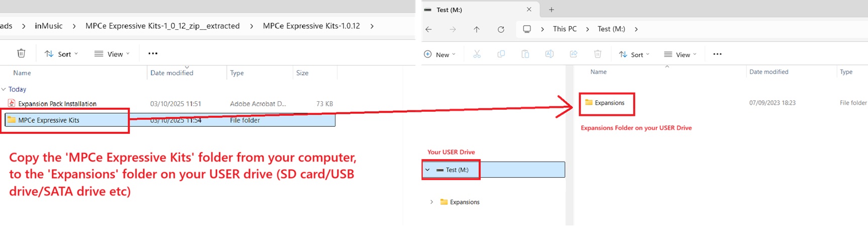Click the Share icon in right toolbar
The width and height of the screenshot is (868, 230).
coord(573,54)
